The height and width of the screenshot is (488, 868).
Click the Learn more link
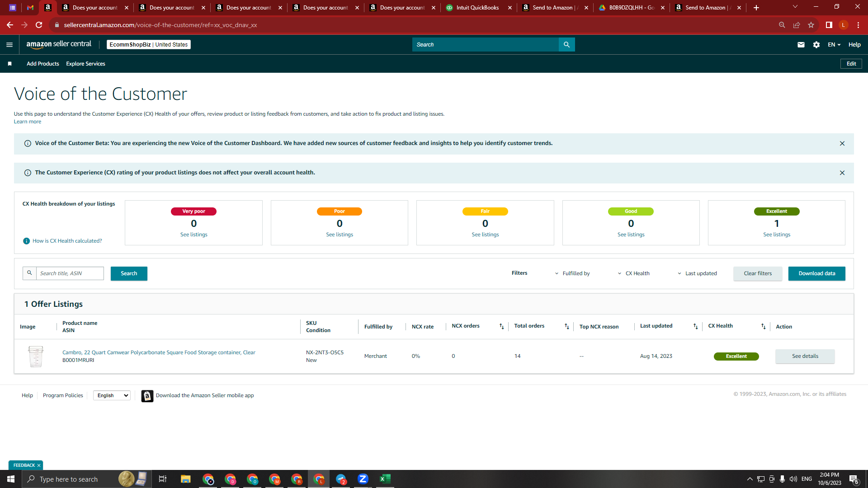(28, 122)
